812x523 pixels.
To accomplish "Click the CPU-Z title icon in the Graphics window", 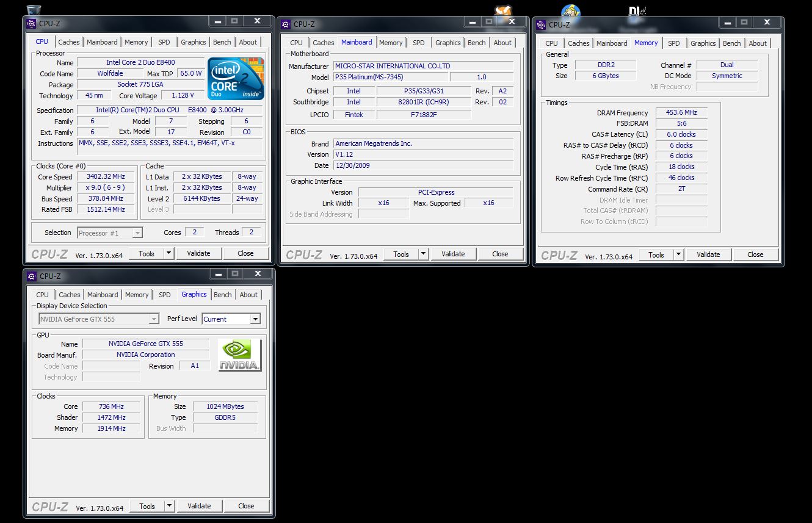I will (32, 276).
